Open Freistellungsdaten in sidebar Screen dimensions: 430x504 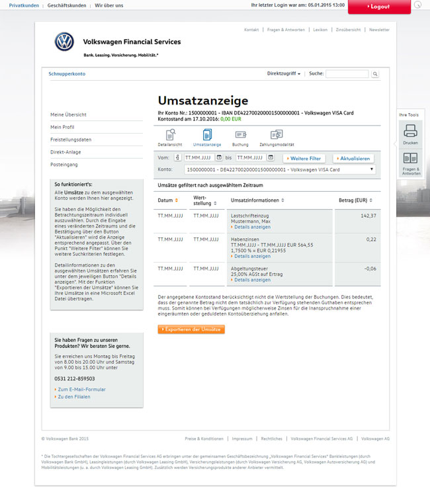[x=71, y=140]
